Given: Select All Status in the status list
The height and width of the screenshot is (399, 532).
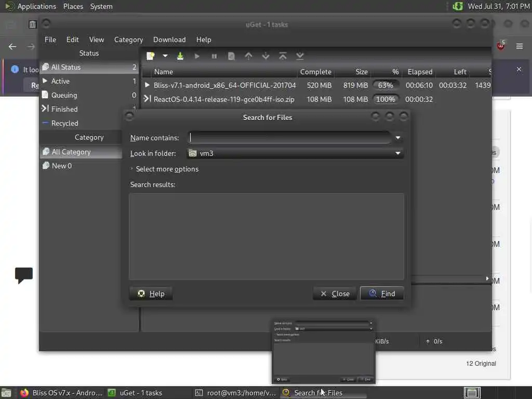Looking at the screenshot, I should [x=89, y=67].
